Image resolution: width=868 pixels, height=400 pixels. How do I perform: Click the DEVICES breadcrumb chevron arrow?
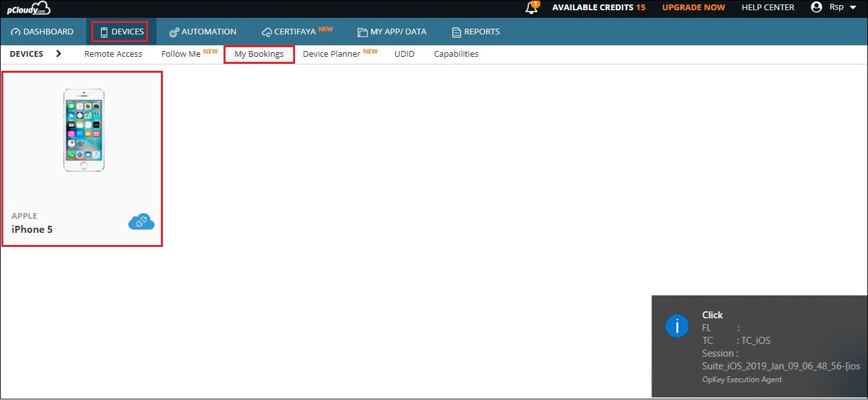[x=59, y=54]
